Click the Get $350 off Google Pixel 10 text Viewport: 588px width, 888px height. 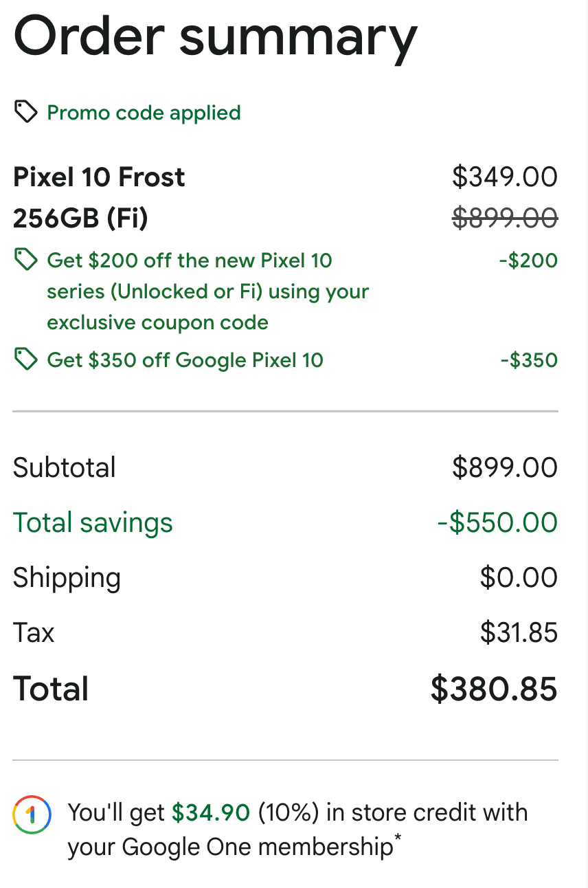[185, 360]
